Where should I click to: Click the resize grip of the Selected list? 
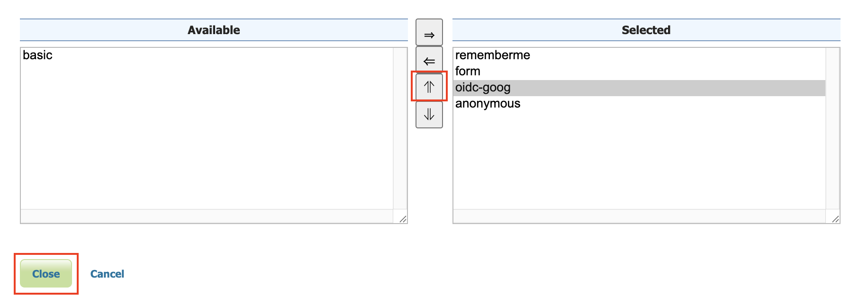tap(835, 218)
